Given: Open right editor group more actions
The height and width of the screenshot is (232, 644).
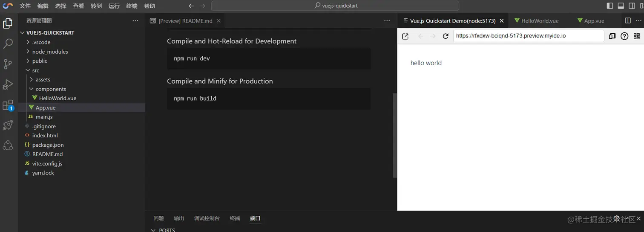Looking at the screenshot, I should [x=639, y=20].
